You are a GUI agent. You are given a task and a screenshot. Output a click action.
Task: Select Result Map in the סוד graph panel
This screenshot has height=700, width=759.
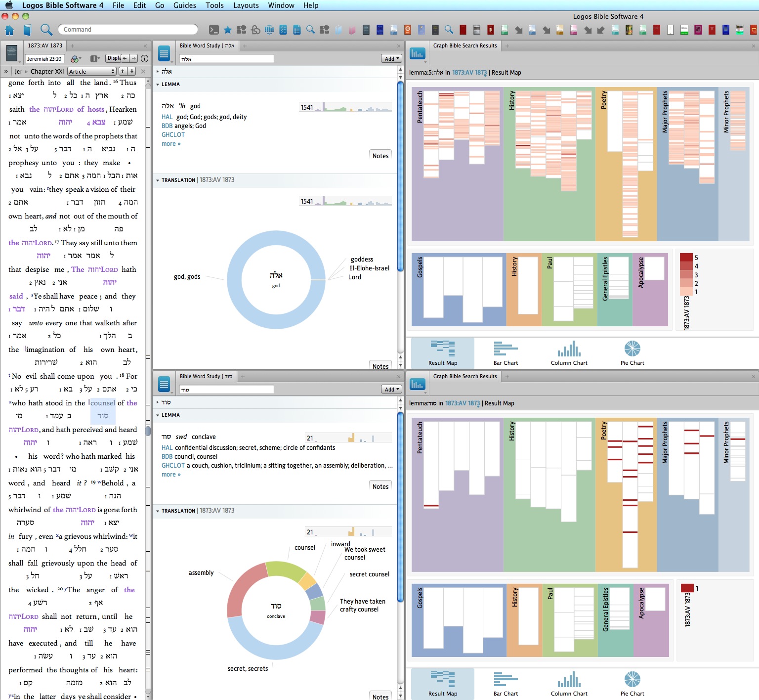click(x=443, y=684)
